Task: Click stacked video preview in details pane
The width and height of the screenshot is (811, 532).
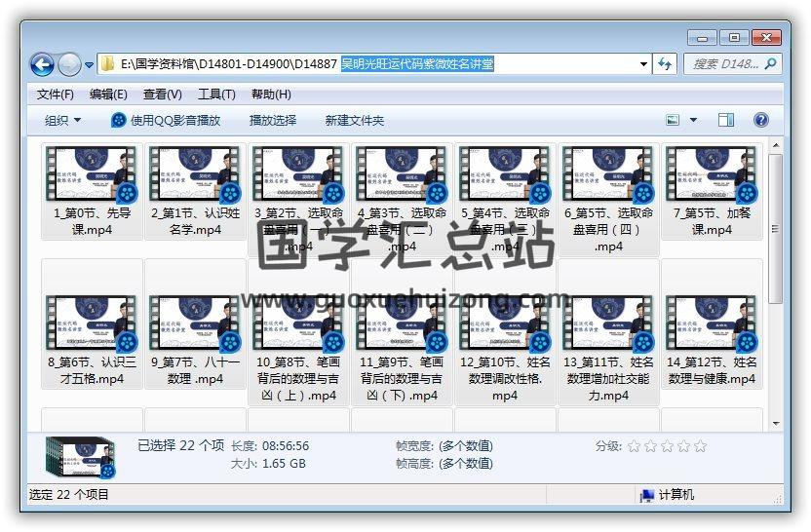Action: [80, 457]
